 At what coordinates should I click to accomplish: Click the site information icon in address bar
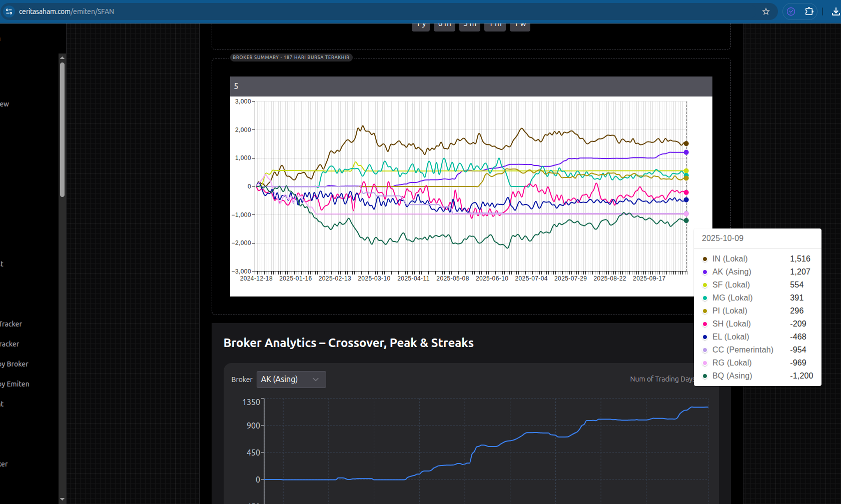pyautogui.click(x=9, y=11)
